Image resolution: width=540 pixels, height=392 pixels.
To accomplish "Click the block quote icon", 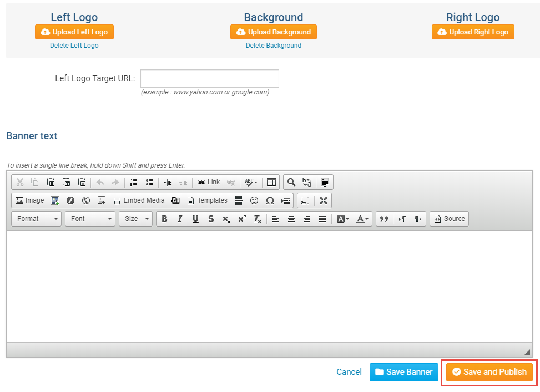I will click(x=383, y=219).
